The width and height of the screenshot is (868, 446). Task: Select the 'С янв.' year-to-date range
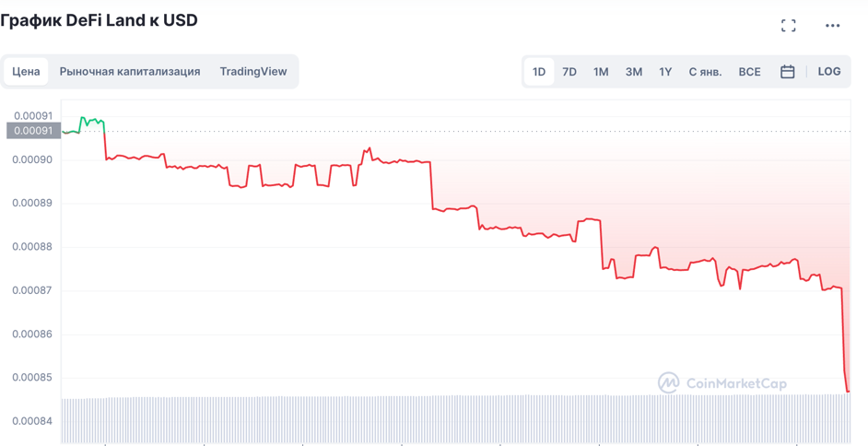(705, 72)
